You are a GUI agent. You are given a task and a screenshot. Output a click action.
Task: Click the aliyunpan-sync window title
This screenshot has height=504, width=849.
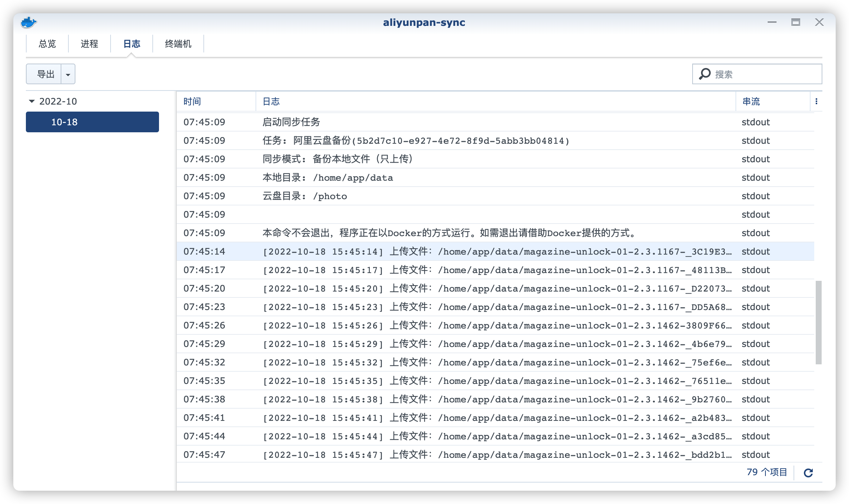pyautogui.click(x=424, y=23)
